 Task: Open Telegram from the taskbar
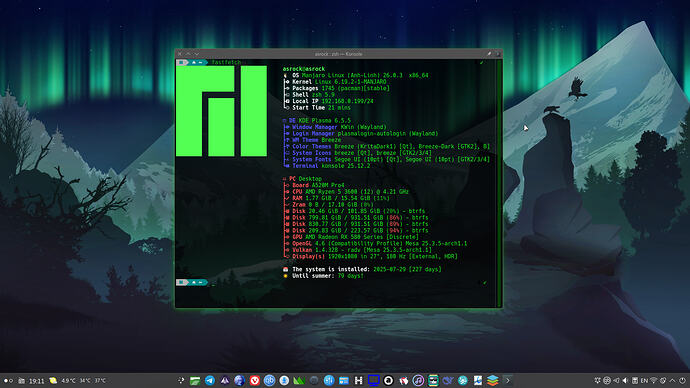210,381
